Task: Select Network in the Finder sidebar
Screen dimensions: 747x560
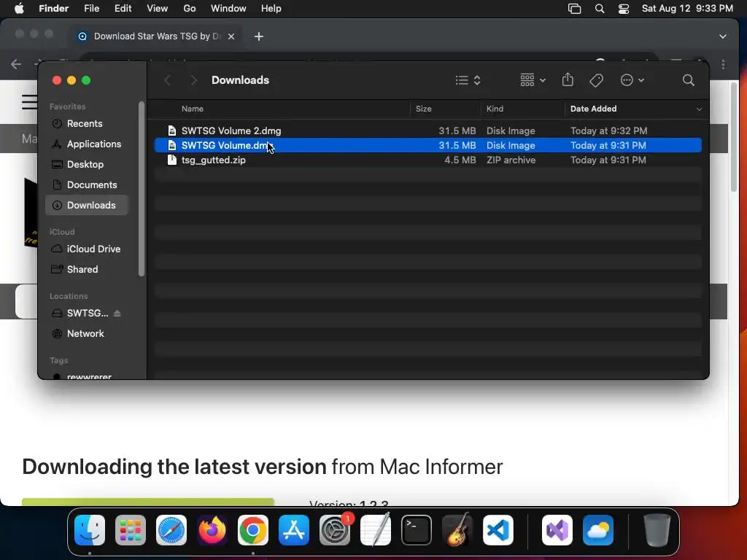Action: click(85, 333)
